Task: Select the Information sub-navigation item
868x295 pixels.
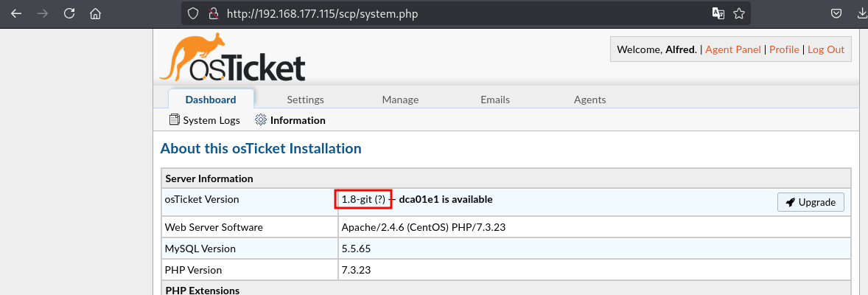Action: (x=290, y=119)
